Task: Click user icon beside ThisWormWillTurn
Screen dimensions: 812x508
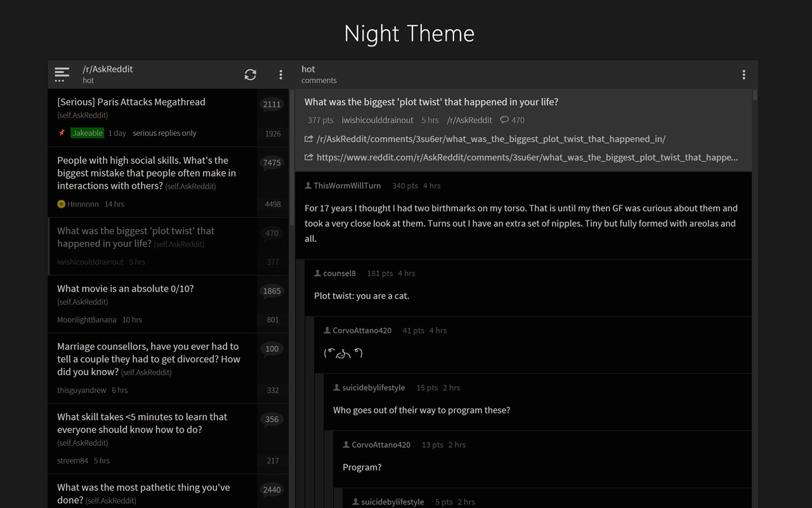Action: point(308,185)
